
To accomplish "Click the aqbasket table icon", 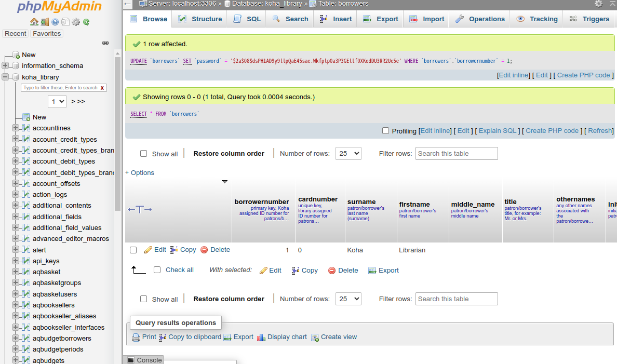I will click(26, 272).
